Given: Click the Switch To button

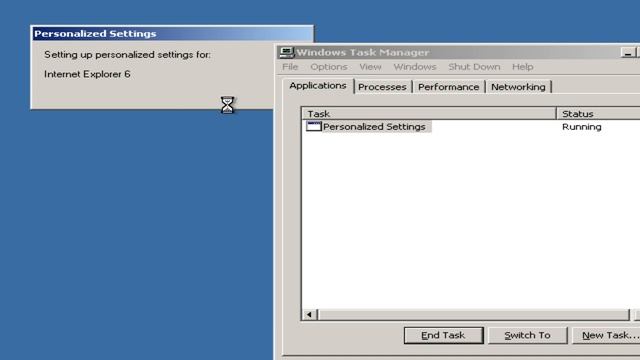Looking at the screenshot, I should coord(527,335).
